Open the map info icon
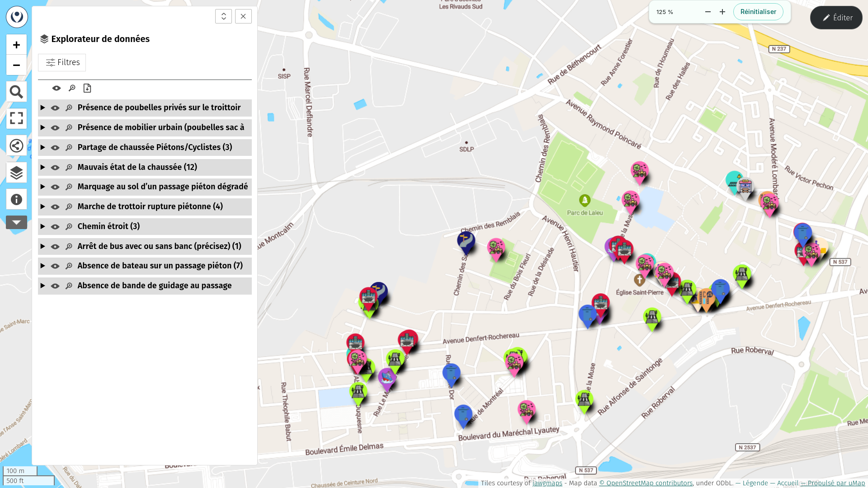This screenshot has height=488, width=868. coord(16,199)
